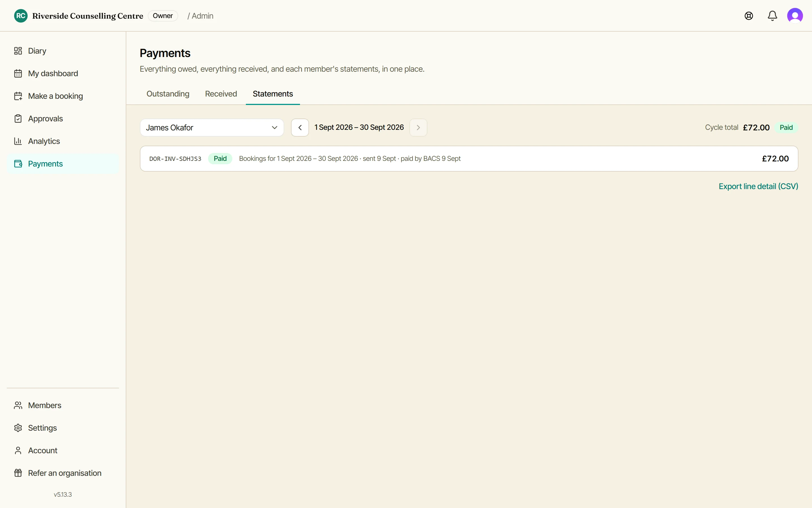Viewport: 812px width, 508px height.
Task: Open the Diary page
Action: pos(63,51)
